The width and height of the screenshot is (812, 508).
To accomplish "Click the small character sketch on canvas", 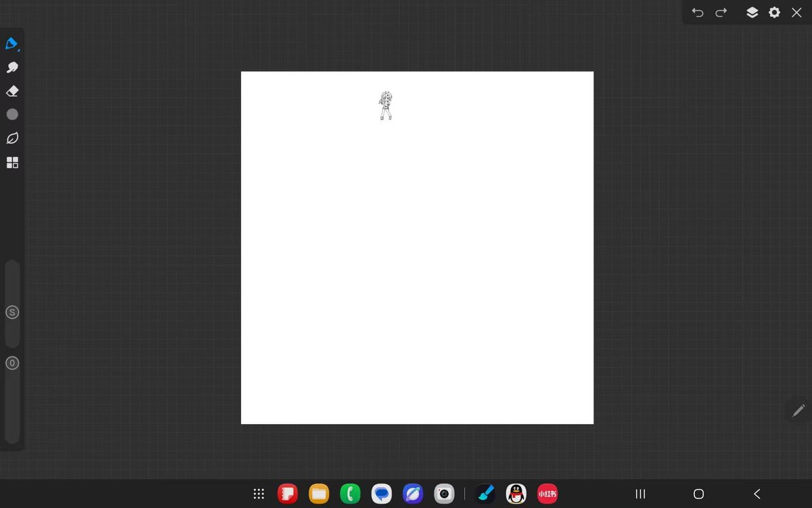I will tap(385, 106).
